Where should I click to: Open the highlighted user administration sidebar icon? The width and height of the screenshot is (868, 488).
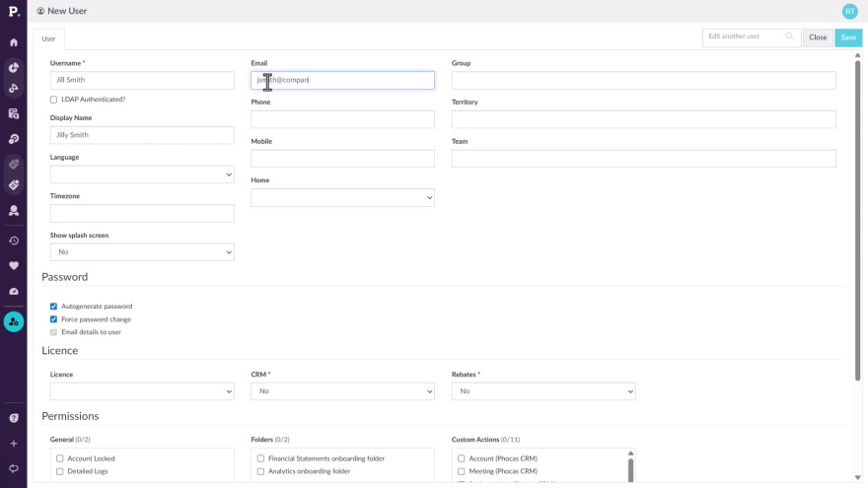(14, 321)
